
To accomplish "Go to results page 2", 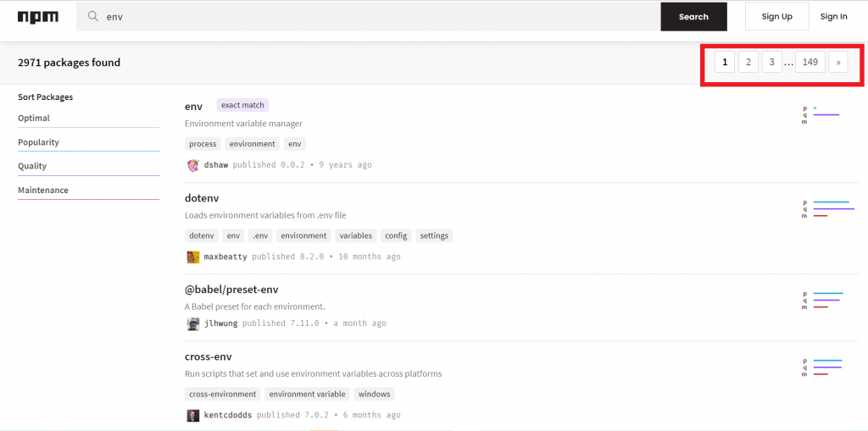I will click(748, 62).
